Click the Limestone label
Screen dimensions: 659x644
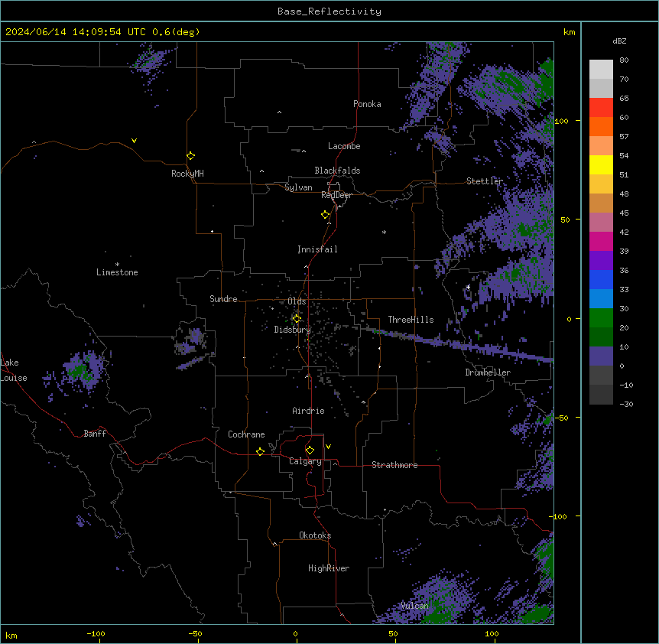[x=117, y=272]
